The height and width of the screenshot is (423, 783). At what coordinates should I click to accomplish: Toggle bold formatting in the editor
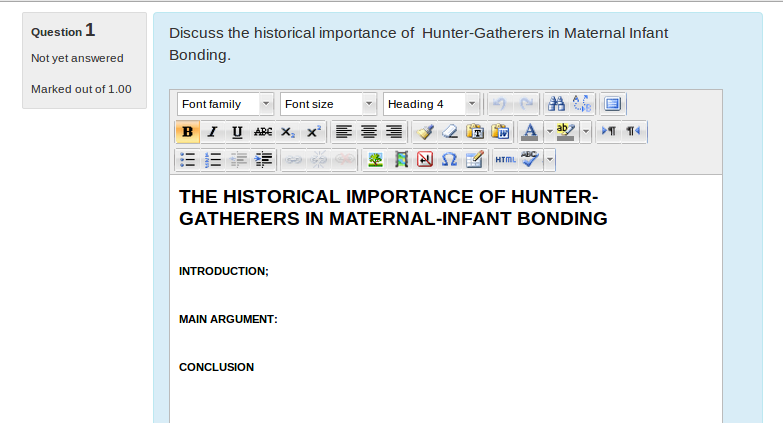(187, 132)
